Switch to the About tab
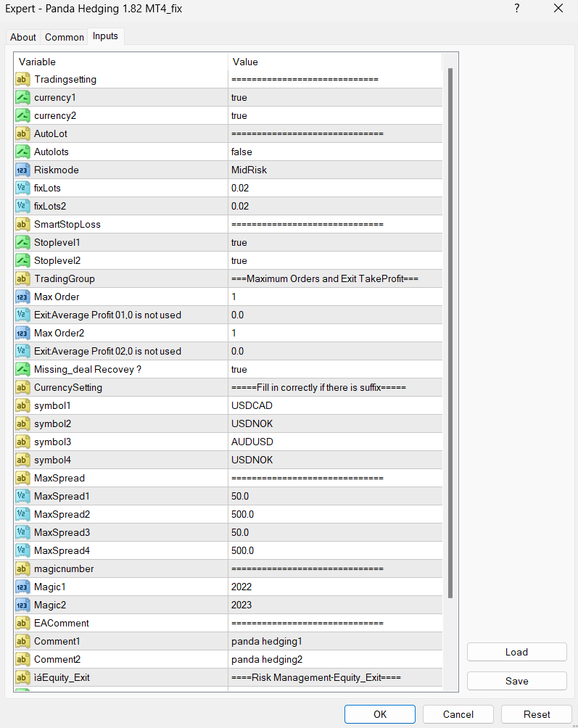Screen dimensions: 578x728 pyautogui.click(x=23, y=37)
